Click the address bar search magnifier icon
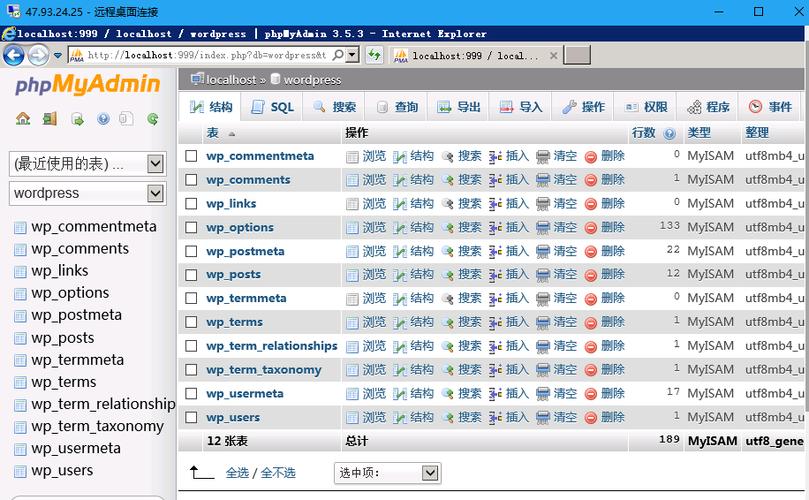The width and height of the screenshot is (809, 500). click(x=337, y=55)
